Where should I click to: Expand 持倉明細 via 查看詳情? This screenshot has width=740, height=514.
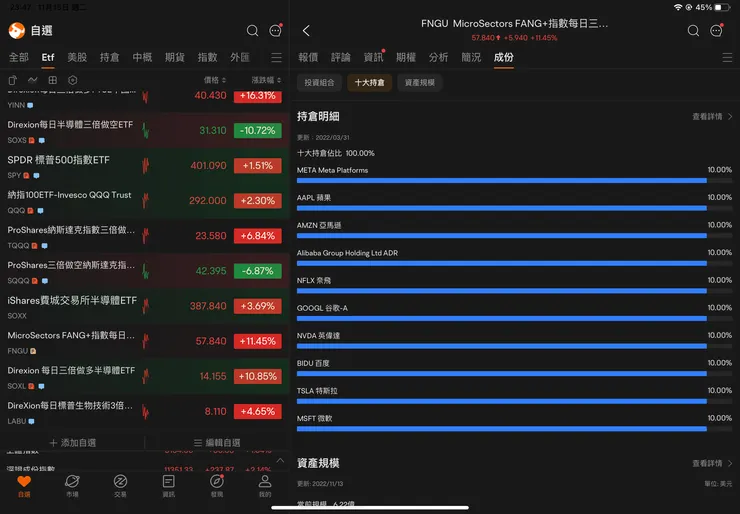(x=712, y=117)
